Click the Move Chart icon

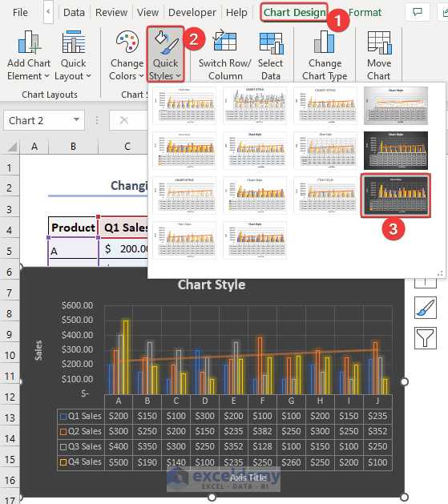tap(379, 42)
